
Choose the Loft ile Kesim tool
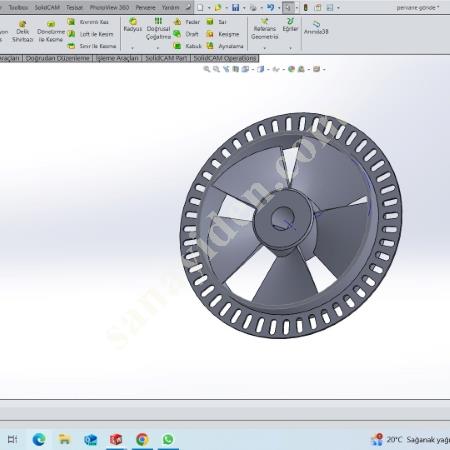(91, 34)
